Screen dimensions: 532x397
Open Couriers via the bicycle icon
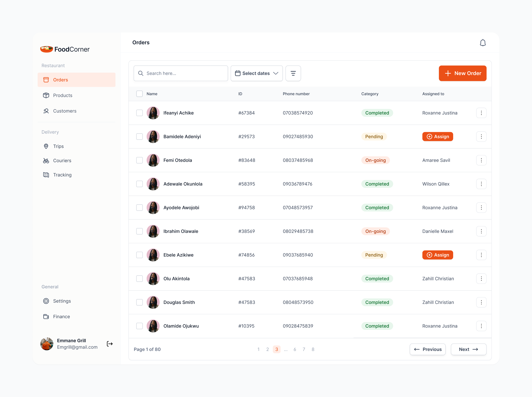tap(46, 161)
